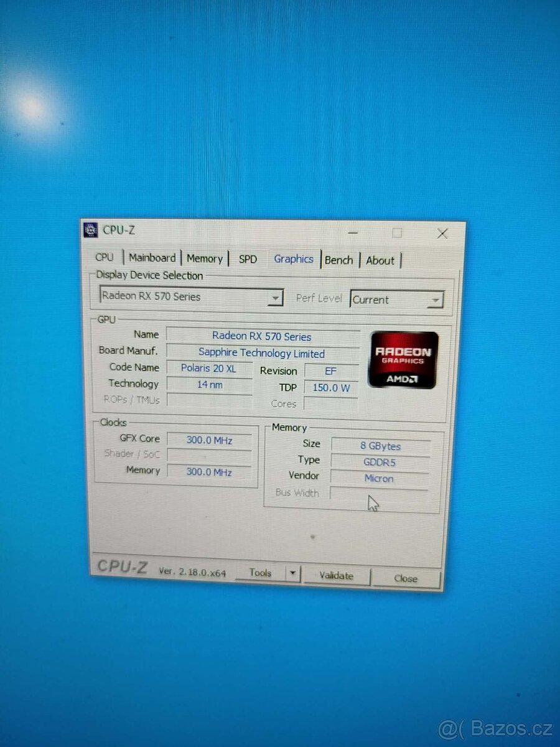Open the Display Device Selection dropdown
The image size is (560, 747).
276,298
